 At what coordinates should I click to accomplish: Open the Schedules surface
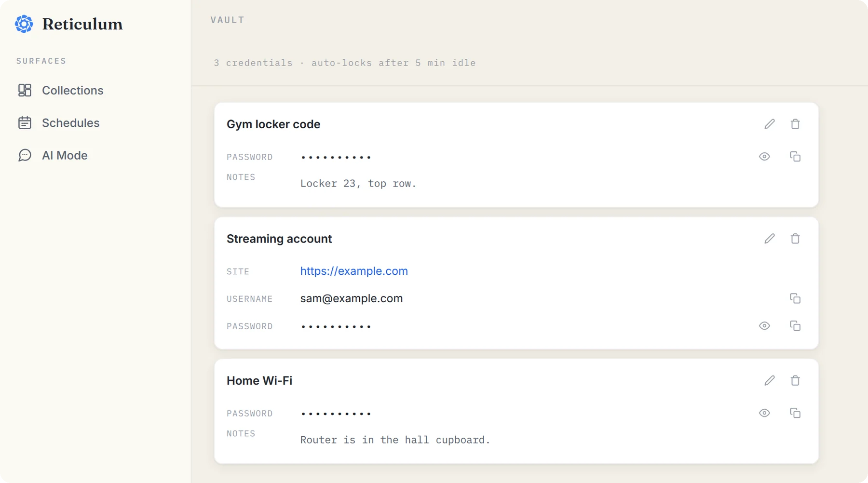[x=59, y=123]
